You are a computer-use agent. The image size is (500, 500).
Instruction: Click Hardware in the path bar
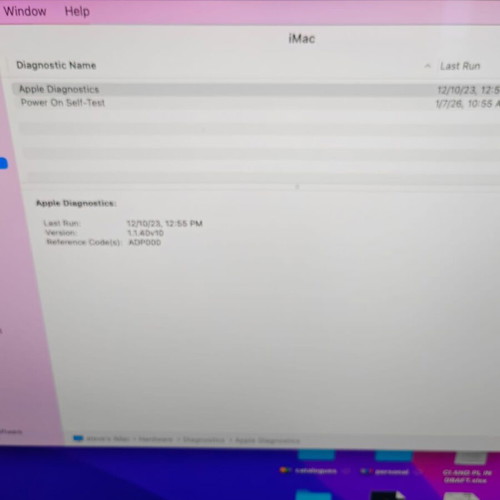pyautogui.click(x=156, y=439)
